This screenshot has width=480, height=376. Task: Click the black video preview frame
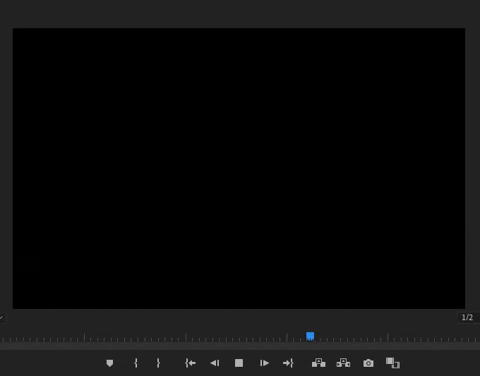[x=239, y=168]
